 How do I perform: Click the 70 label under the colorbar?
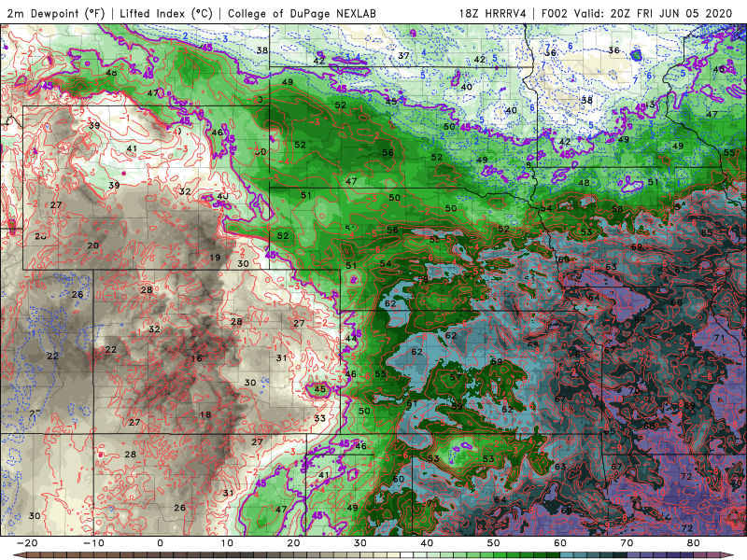click(x=627, y=543)
